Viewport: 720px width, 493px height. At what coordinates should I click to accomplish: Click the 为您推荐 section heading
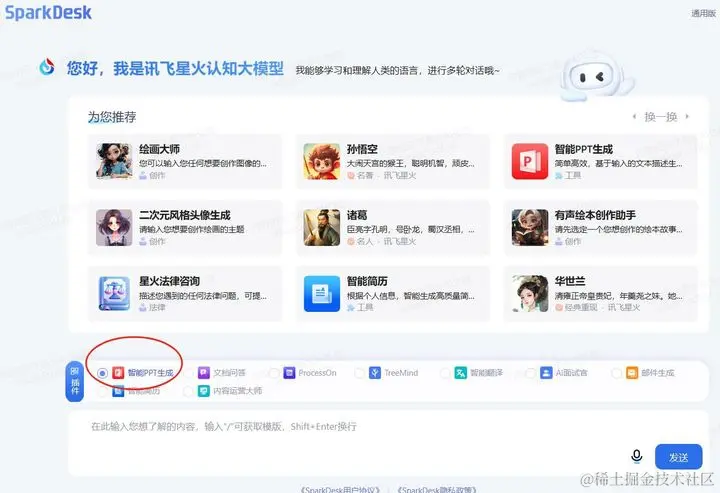point(112,117)
